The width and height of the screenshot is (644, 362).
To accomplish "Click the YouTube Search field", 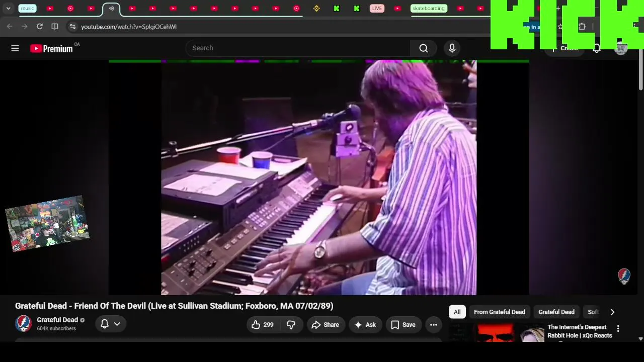I will [298, 48].
